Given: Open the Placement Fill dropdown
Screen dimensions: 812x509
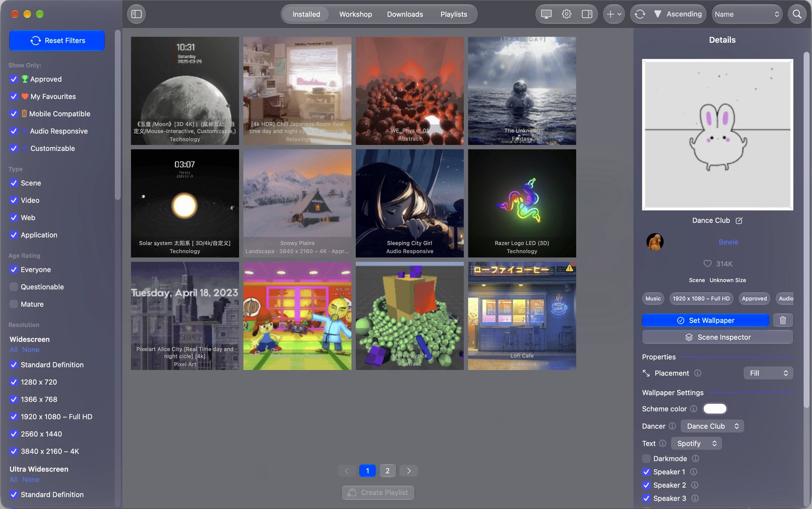Looking at the screenshot, I should (768, 373).
